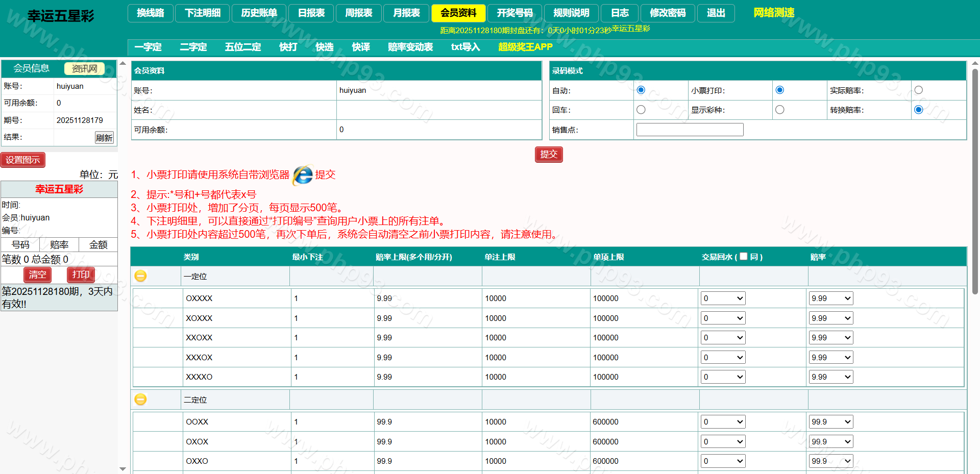Screen dimensions: 980x474
Task: Tick the 交易回水 同 checkbox
Action: [x=744, y=256]
